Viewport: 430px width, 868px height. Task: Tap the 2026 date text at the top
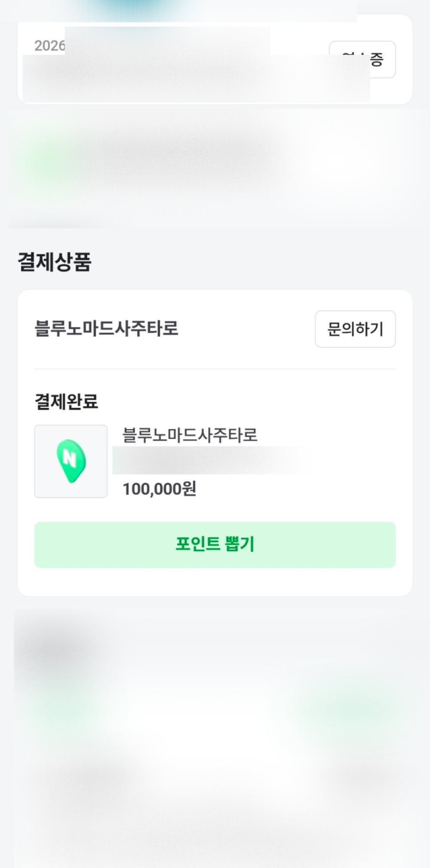49,46
